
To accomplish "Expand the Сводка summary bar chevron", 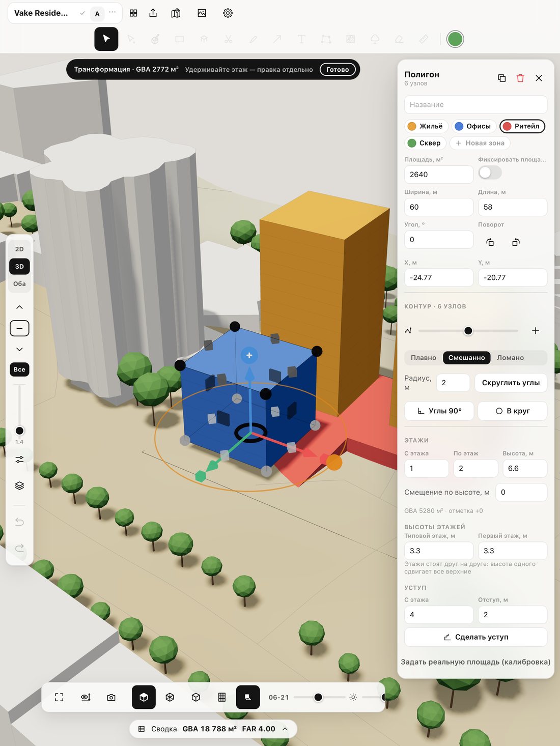I will click(x=285, y=729).
